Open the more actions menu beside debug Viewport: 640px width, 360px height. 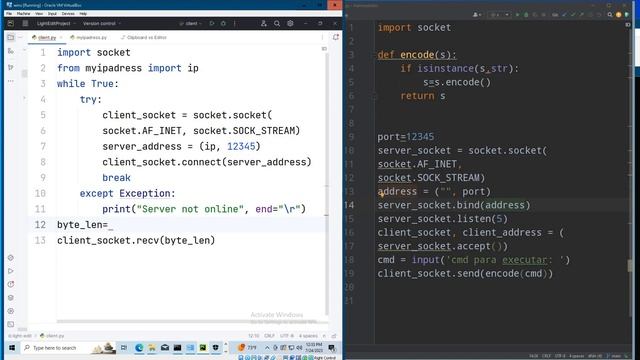coord(235,24)
